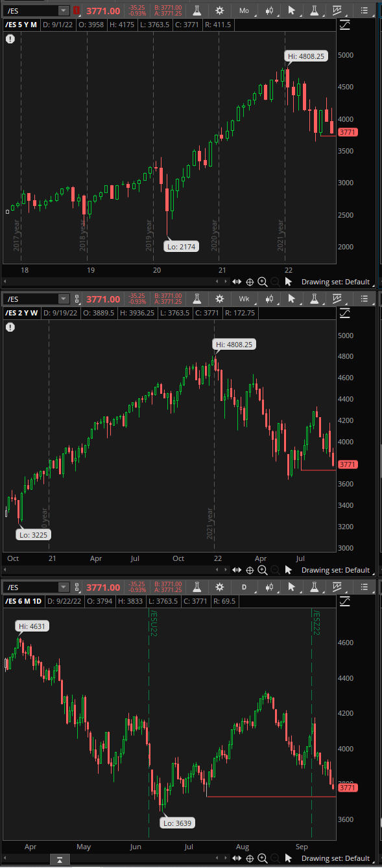Click warning exclamation icon in weekly chart
This screenshot has height=868, width=382.
point(10,327)
